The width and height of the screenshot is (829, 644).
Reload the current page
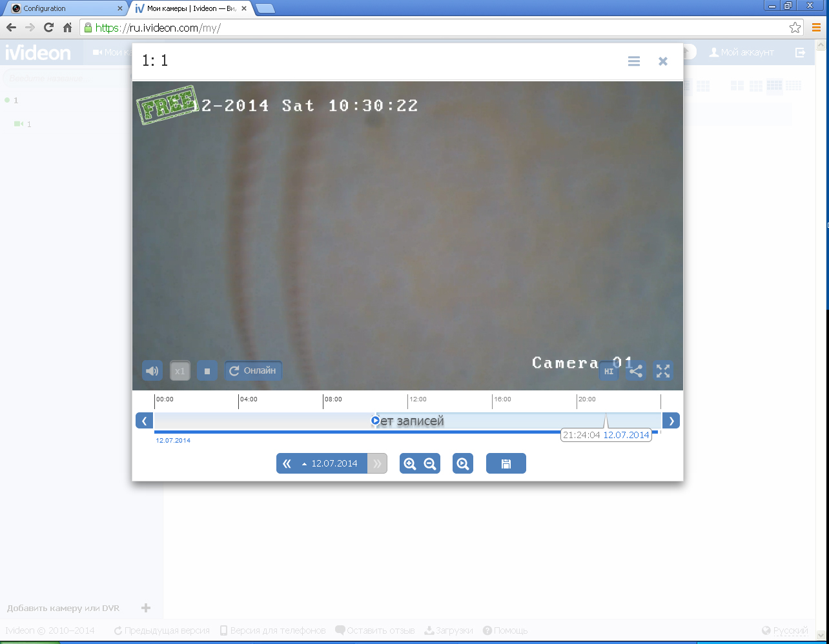pos(48,28)
